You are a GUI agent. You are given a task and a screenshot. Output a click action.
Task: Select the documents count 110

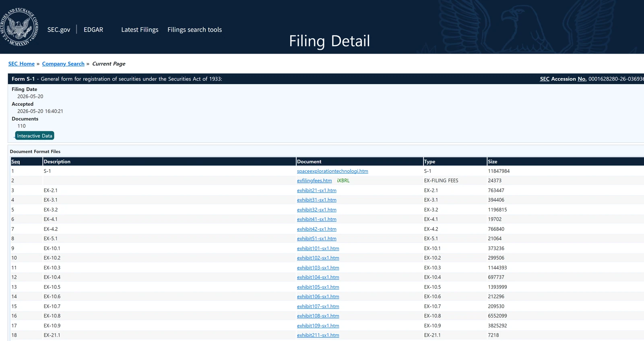(21, 126)
